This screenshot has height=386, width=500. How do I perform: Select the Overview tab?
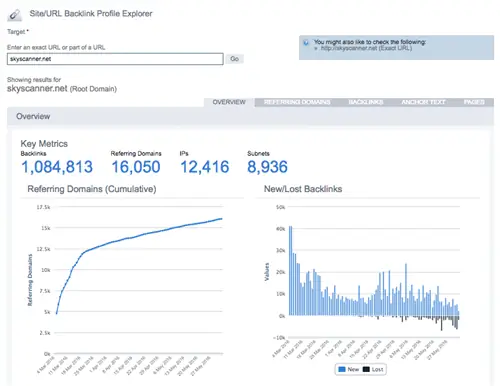229,102
